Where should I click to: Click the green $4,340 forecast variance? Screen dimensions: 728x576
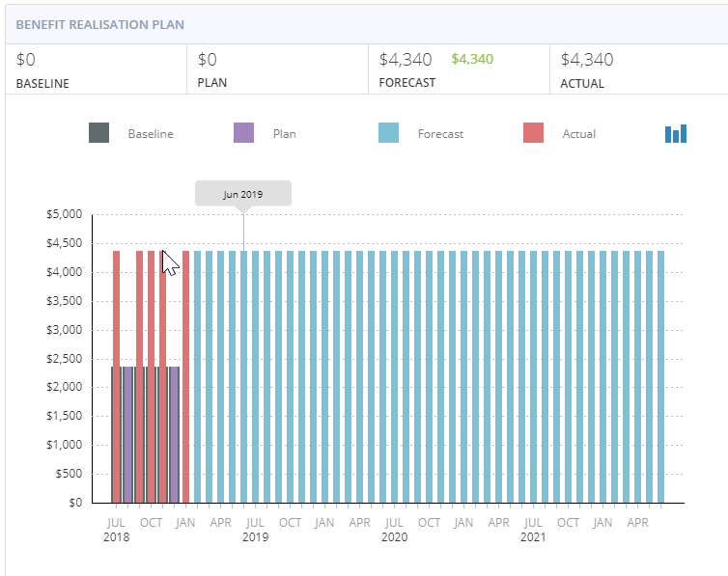[472, 60]
